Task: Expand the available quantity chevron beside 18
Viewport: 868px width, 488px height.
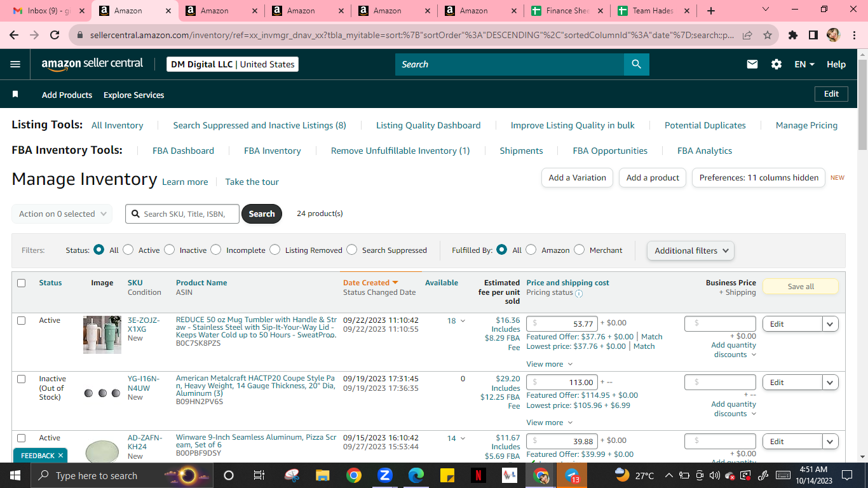Action: click(x=463, y=322)
